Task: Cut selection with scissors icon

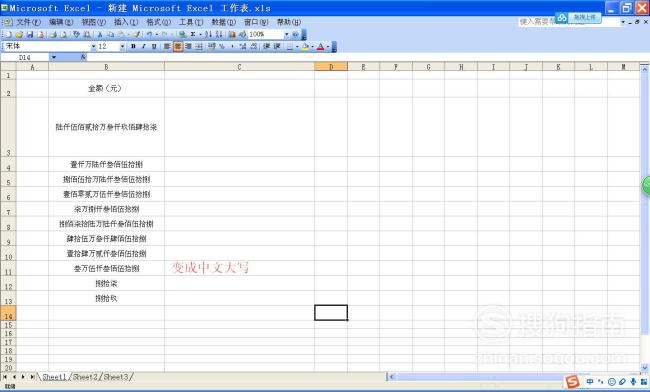Action: click(x=100, y=34)
